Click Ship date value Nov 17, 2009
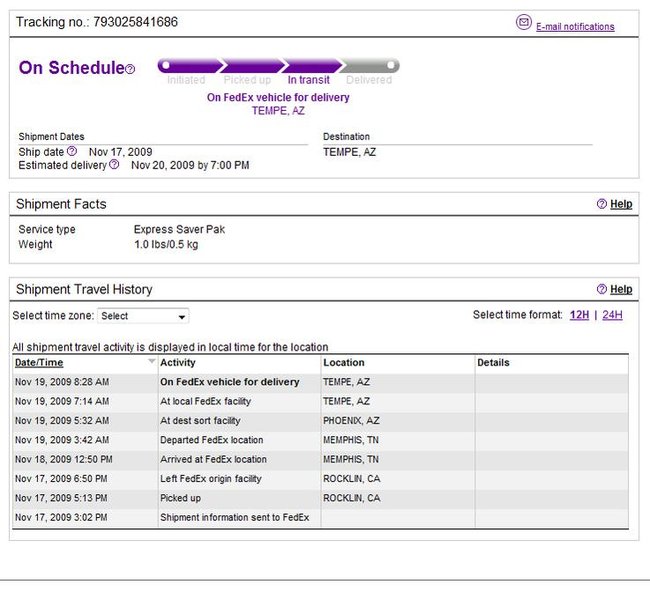The width and height of the screenshot is (650, 599). [x=121, y=152]
